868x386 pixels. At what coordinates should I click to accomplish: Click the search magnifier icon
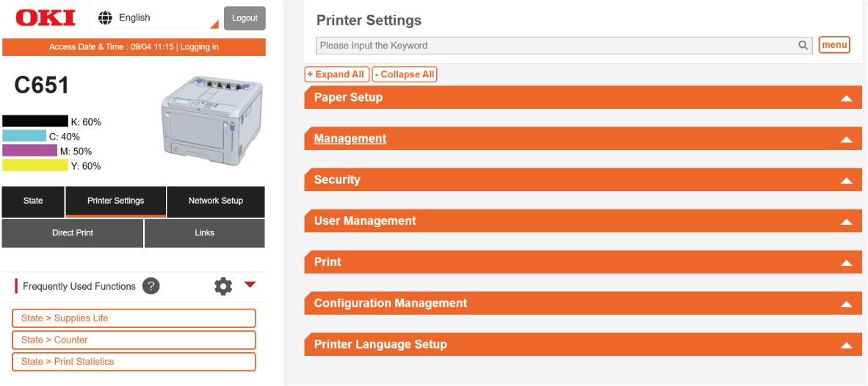(x=803, y=46)
